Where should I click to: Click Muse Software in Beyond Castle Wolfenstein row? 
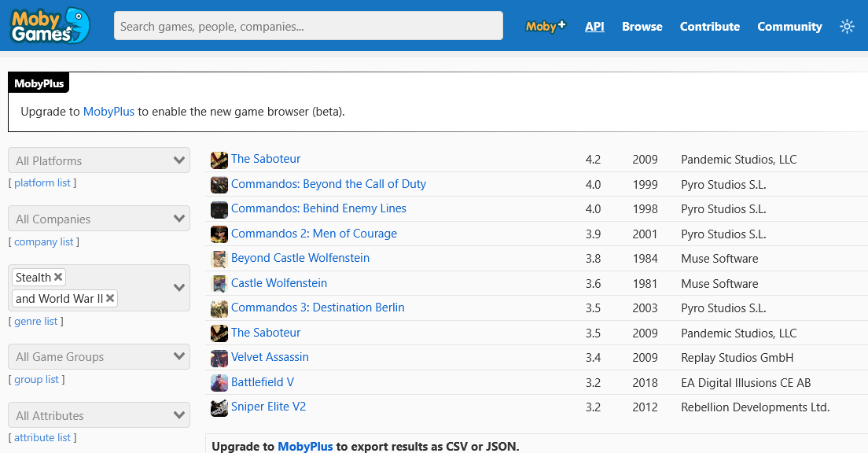[719, 259]
